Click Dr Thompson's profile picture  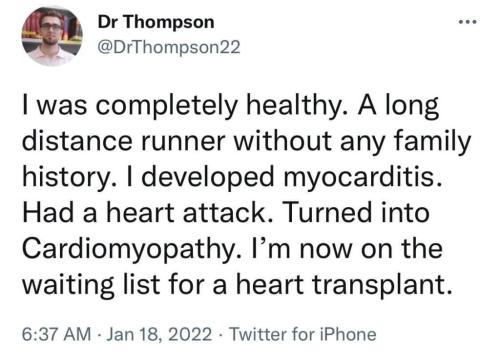(52, 36)
